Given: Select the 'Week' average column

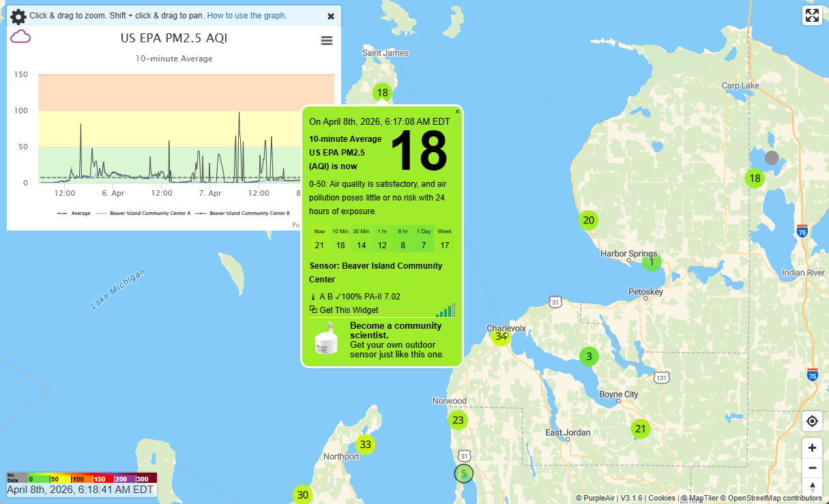Looking at the screenshot, I should (x=445, y=239).
